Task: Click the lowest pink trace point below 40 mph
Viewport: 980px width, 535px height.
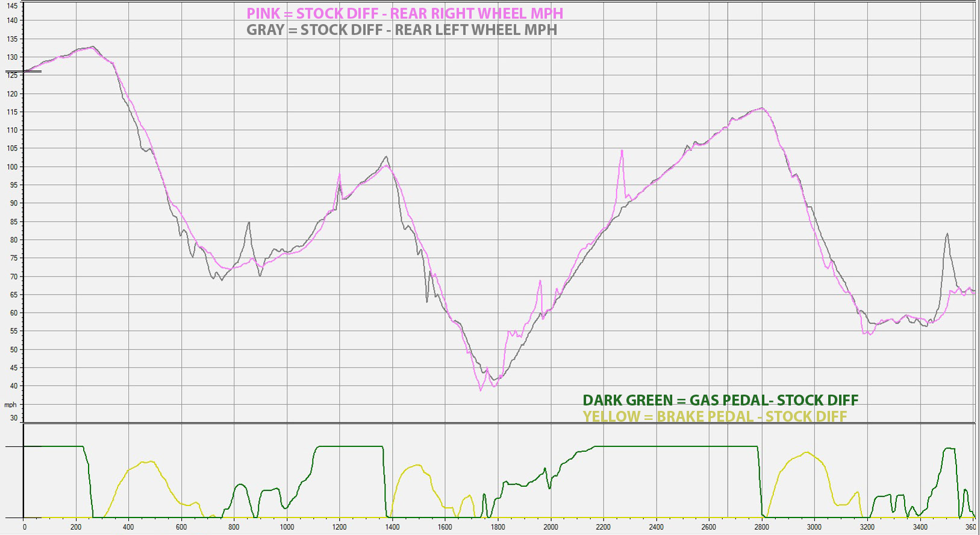Action: (481, 390)
